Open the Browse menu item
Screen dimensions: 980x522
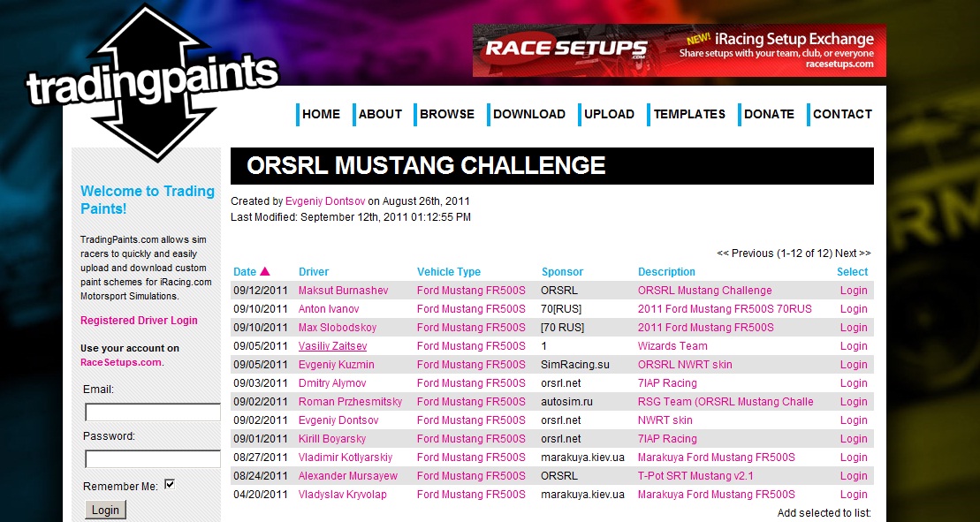pos(446,114)
